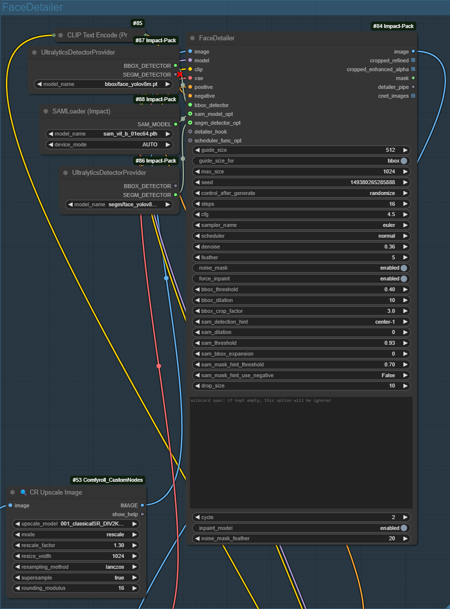450x609 pixels.
Task: Click the #87 Impact-Pack badge
Action: click(x=156, y=40)
